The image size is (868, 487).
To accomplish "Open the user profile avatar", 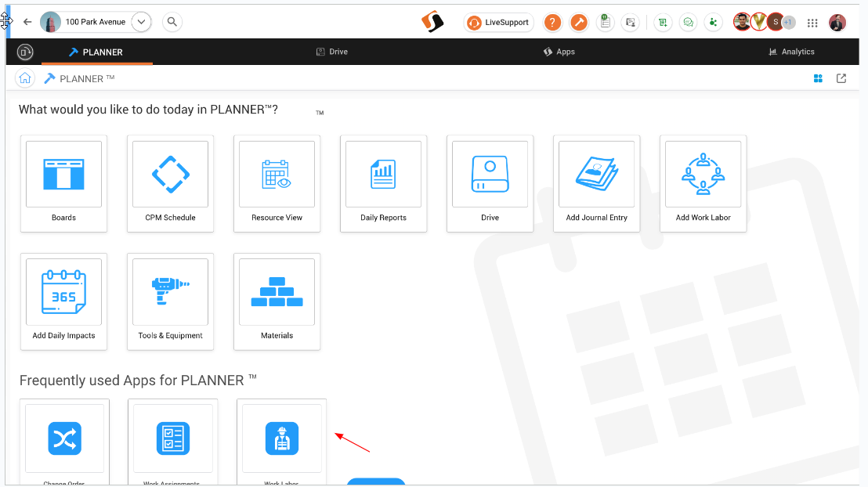I will [x=837, y=23].
